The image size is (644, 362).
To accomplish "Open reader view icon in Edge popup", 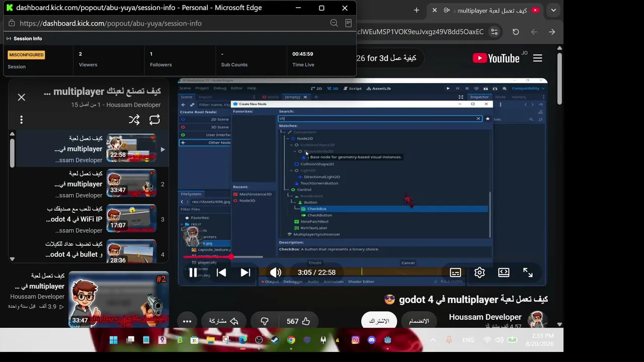I will (x=348, y=23).
